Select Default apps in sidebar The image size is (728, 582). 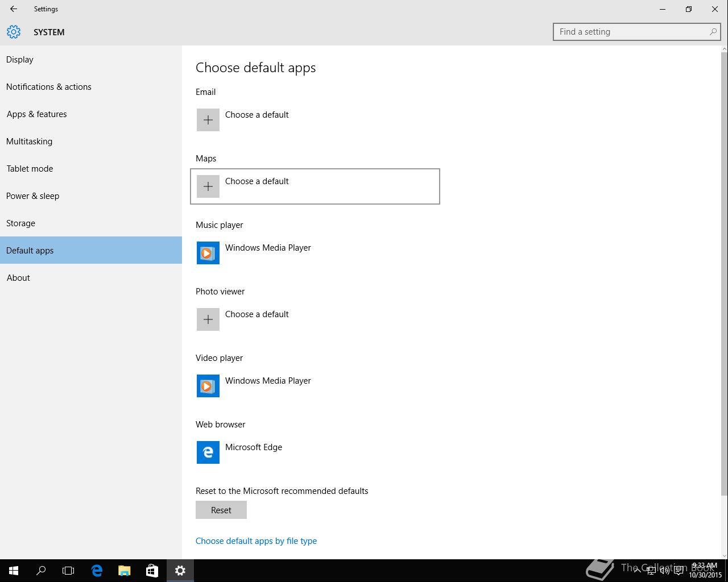(91, 250)
